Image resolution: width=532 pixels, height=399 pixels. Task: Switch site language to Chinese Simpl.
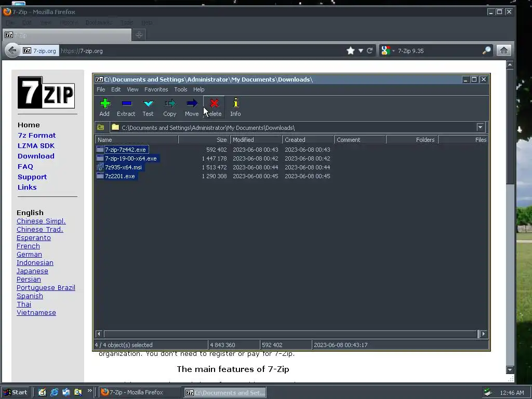41,221
